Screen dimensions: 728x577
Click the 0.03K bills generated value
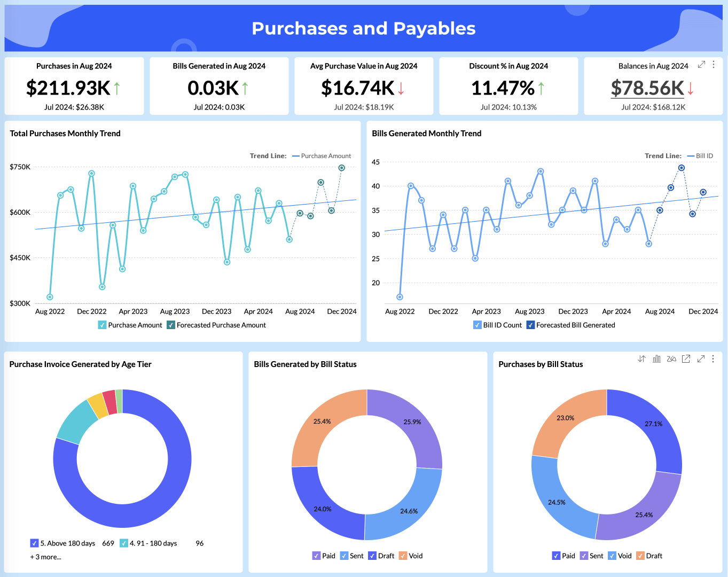click(x=213, y=88)
